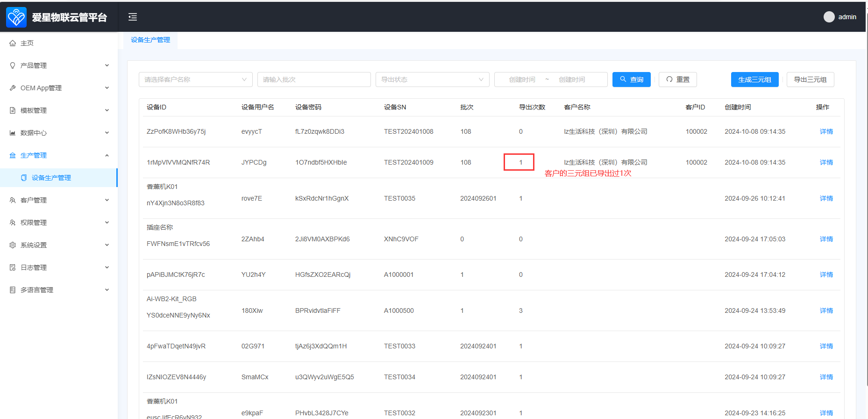868x419 pixels.
Task: Click the end 创建时间 date field
Action: click(x=572, y=79)
